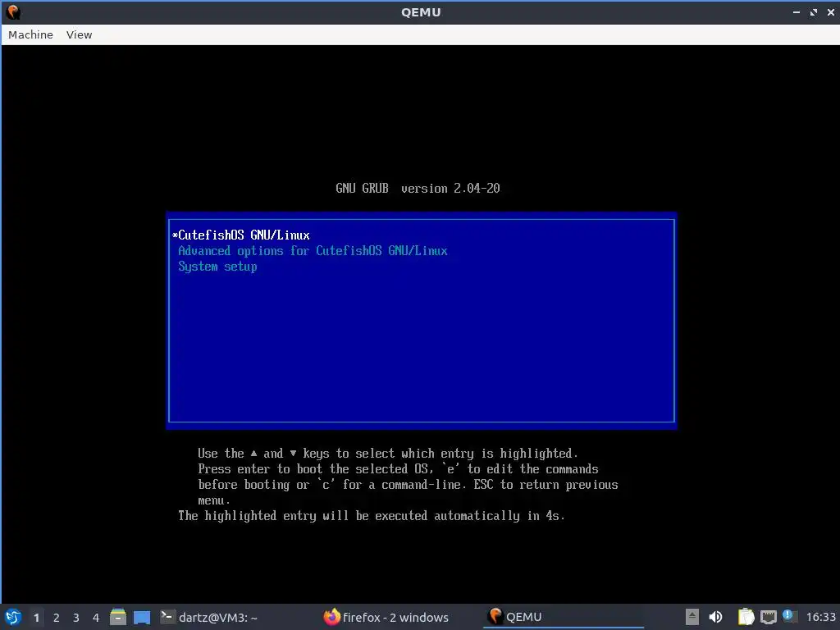This screenshot has width=840, height=630.
Task: Click the show desktop icon
Action: (142, 617)
